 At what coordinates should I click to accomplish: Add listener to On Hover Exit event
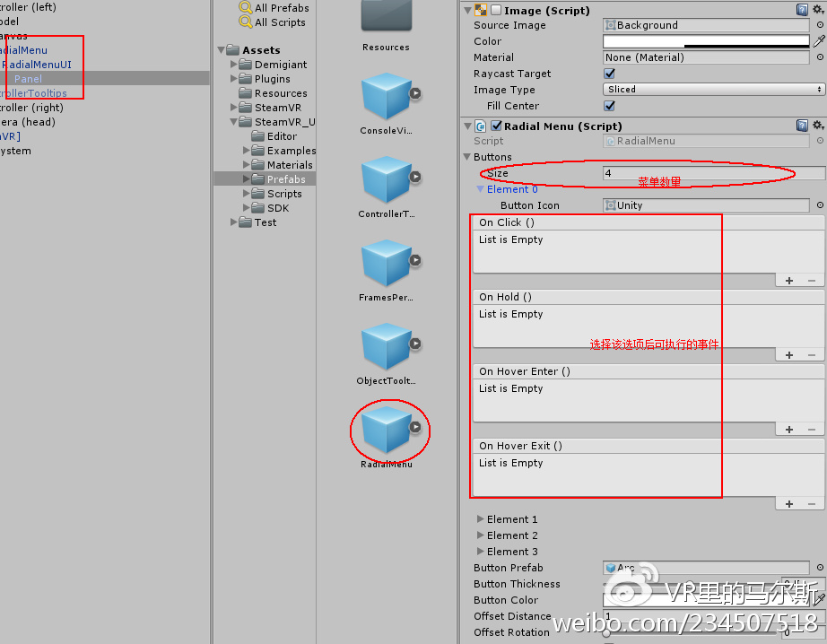pos(789,504)
